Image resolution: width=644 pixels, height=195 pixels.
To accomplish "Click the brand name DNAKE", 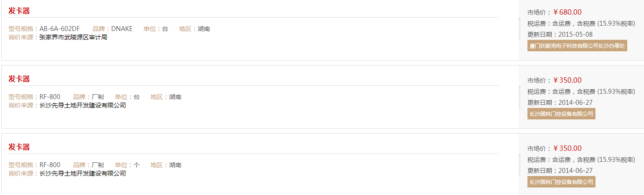I will coord(122,29).
